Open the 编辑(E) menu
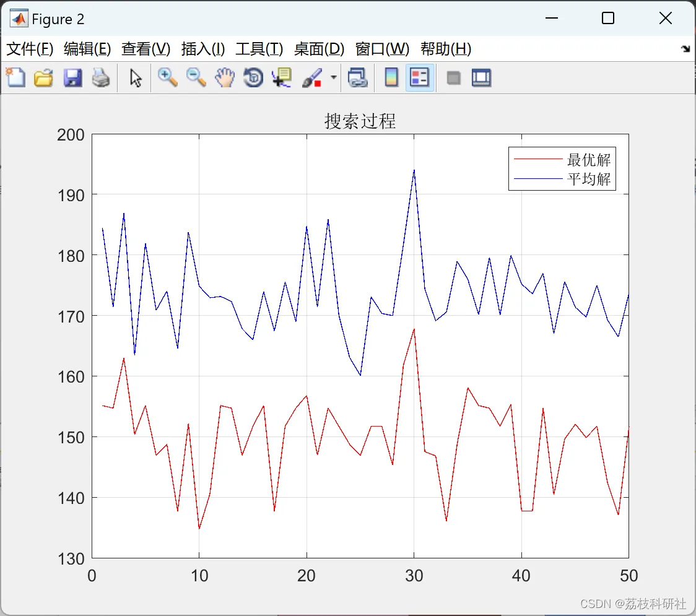Viewport: 696px width, 616px height. (87, 49)
